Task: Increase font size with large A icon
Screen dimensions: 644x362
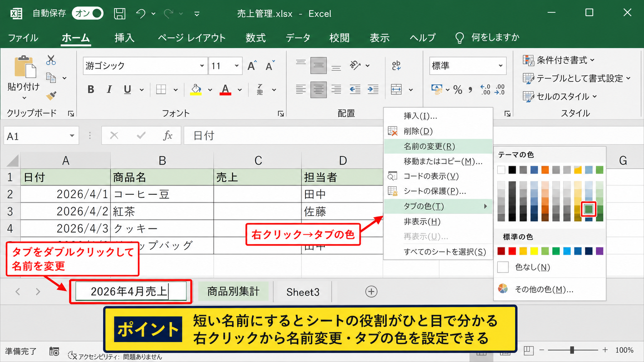Action: click(x=252, y=66)
